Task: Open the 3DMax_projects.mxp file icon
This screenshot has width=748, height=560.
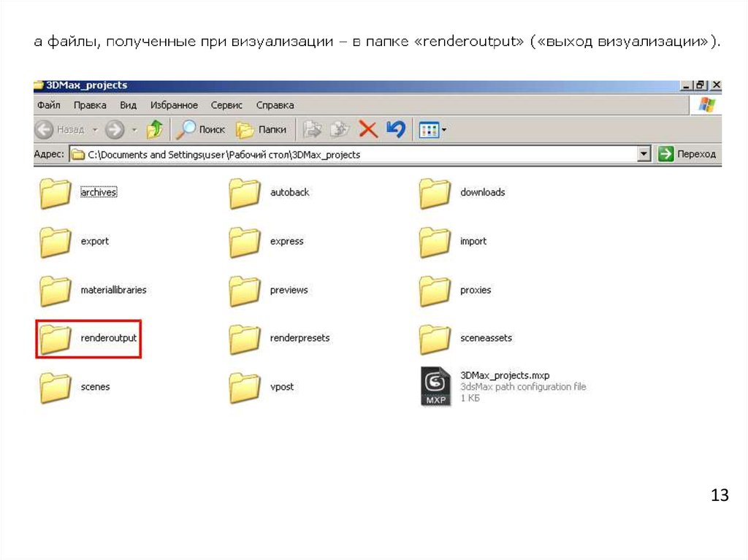Action: pos(435,386)
